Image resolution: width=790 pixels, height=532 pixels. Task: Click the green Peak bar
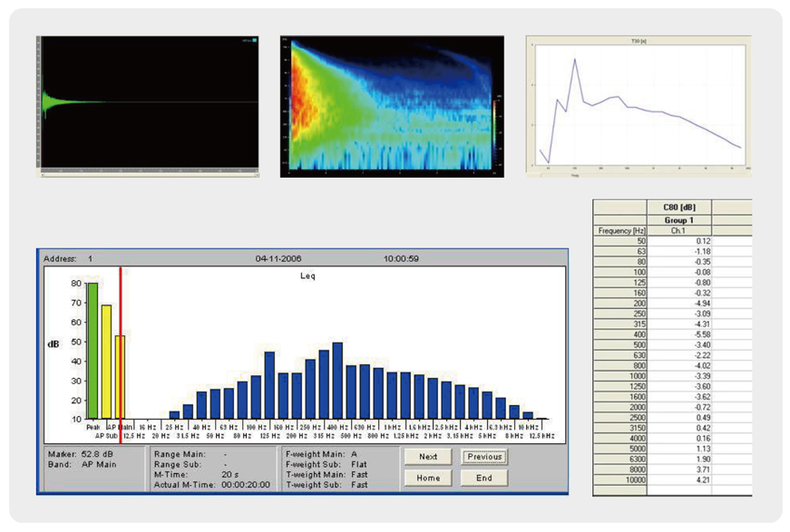point(93,351)
